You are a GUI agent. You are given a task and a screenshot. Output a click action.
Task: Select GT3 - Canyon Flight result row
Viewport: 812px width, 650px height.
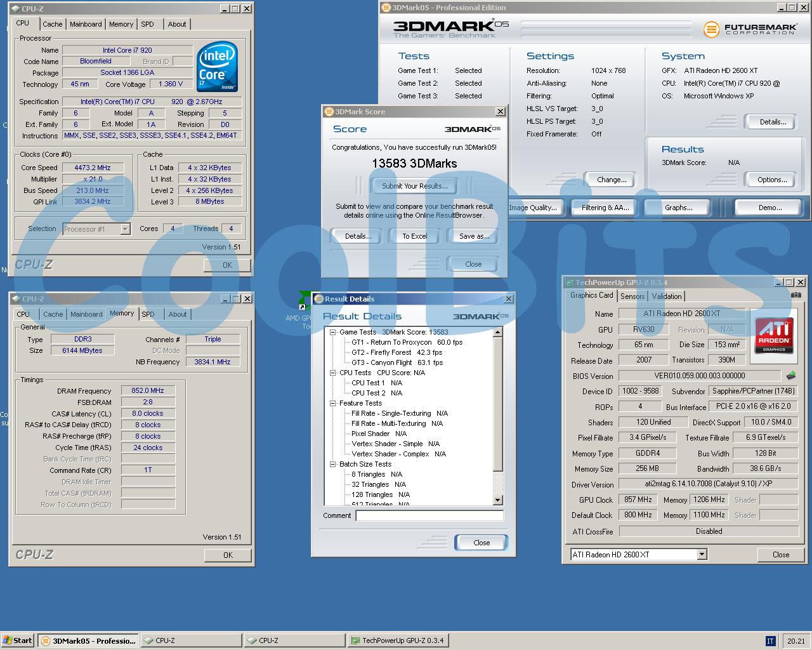[x=396, y=362]
